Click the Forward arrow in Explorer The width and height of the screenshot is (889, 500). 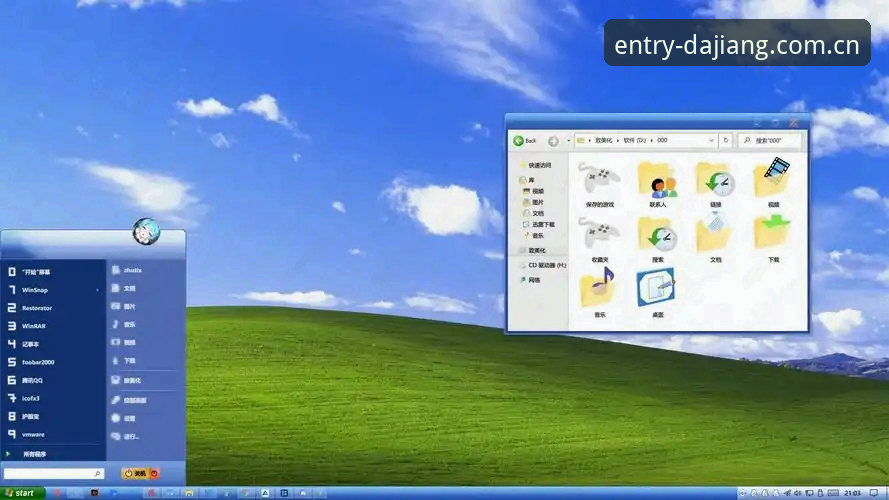point(553,141)
